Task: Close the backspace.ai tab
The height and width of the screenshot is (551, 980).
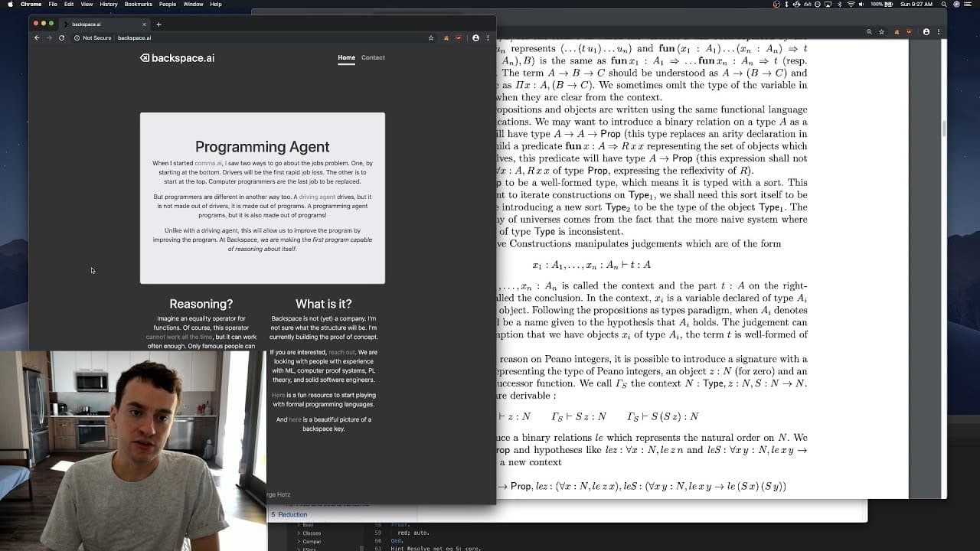Action: click(144, 24)
